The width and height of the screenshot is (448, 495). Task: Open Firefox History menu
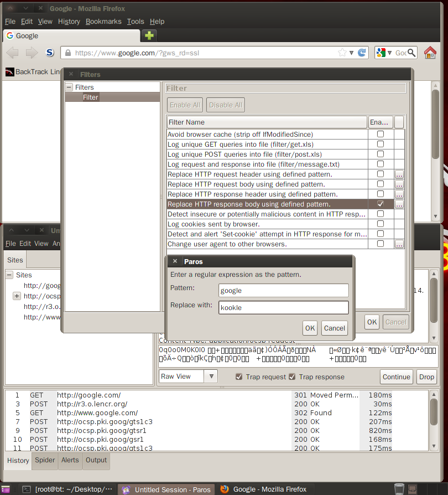pos(69,22)
